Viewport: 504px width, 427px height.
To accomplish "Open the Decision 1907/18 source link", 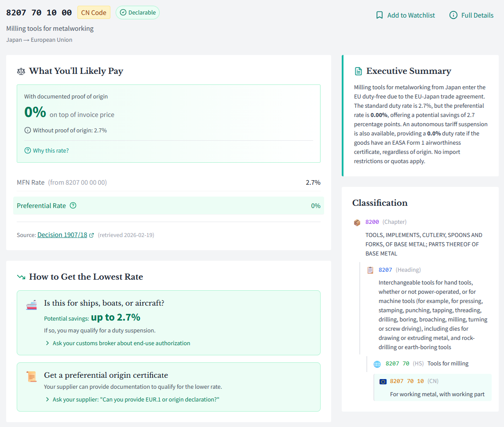I will pyautogui.click(x=62, y=235).
